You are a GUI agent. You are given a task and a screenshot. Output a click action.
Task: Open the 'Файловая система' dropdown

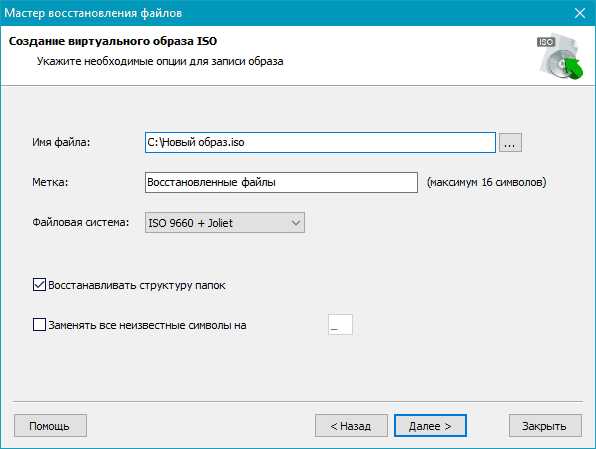pyautogui.click(x=225, y=222)
